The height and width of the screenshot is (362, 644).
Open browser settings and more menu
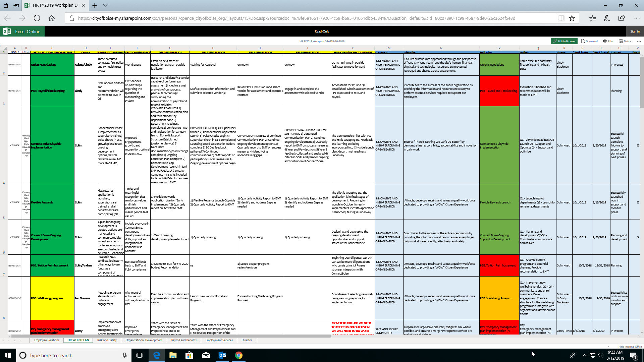click(636, 18)
